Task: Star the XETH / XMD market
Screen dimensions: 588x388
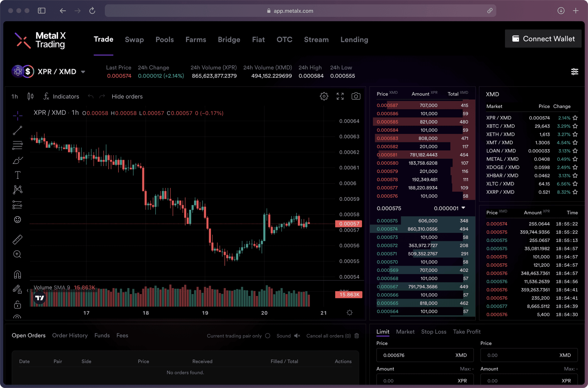Action: pyautogui.click(x=575, y=135)
